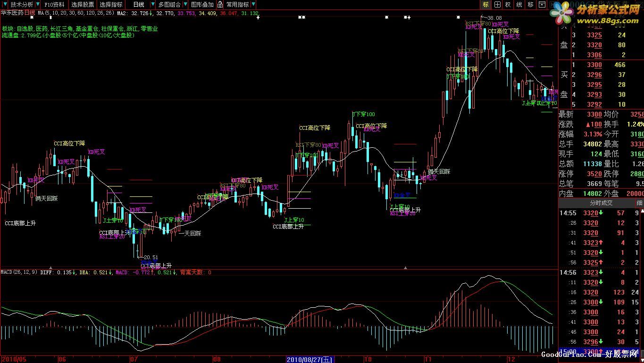Click the 2010/08/27(五) date label
The width and height of the screenshot is (644, 363).
(309, 360)
